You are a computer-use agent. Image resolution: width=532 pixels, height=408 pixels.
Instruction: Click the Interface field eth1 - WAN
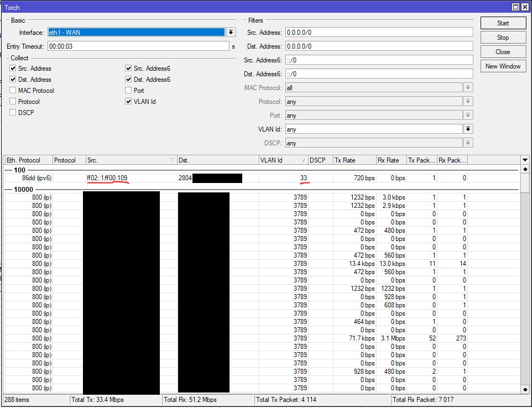pyautogui.click(x=136, y=32)
